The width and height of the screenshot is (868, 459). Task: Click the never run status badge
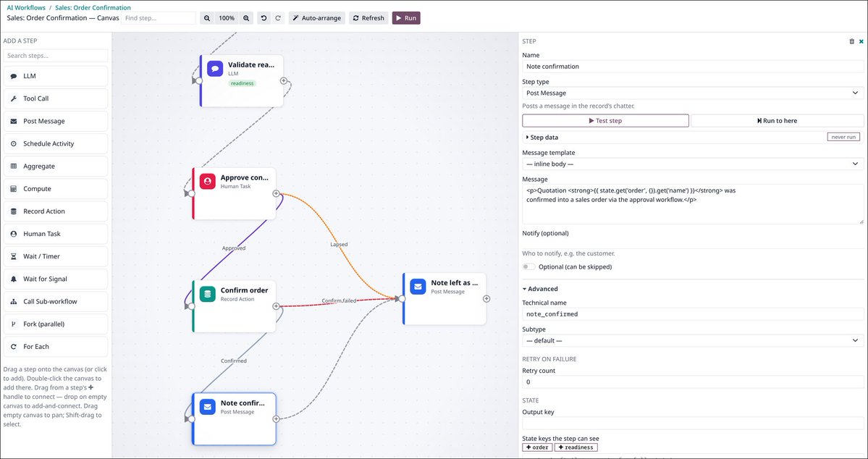click(843, 137)
